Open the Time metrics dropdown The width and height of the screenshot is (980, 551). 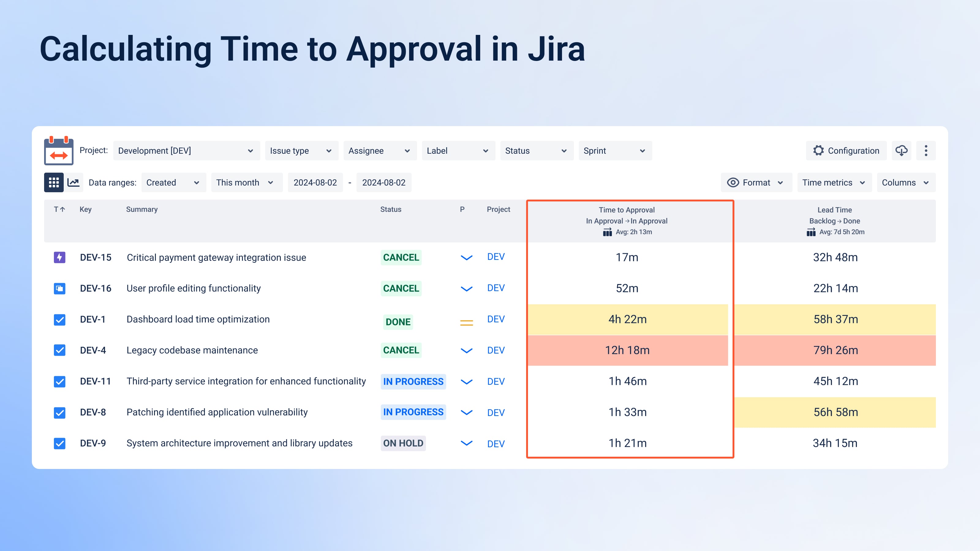coord(834,182)
